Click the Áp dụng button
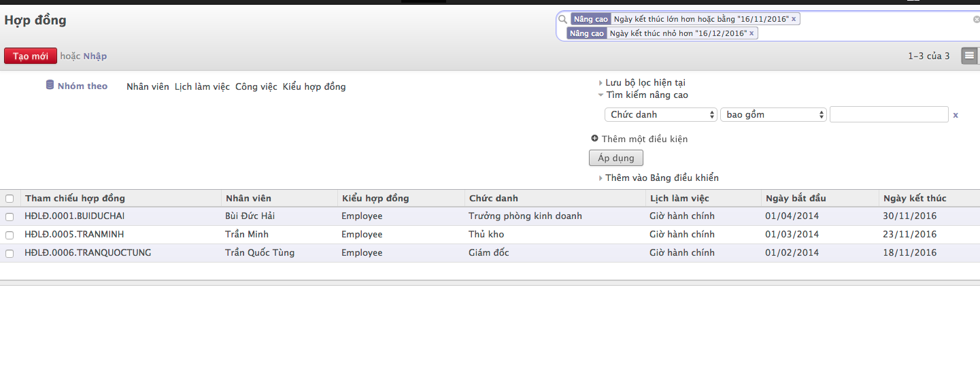980x368 pixels. [616, 158]
